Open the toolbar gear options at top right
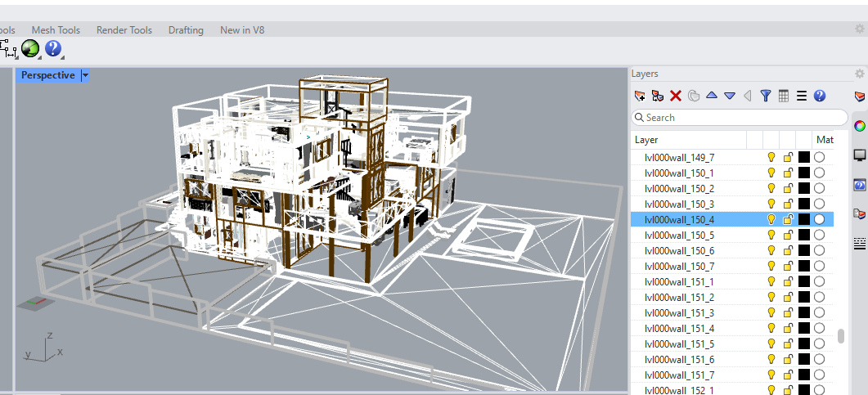The height and width of the screenshot is (395, 868). (x=859, y=28)
